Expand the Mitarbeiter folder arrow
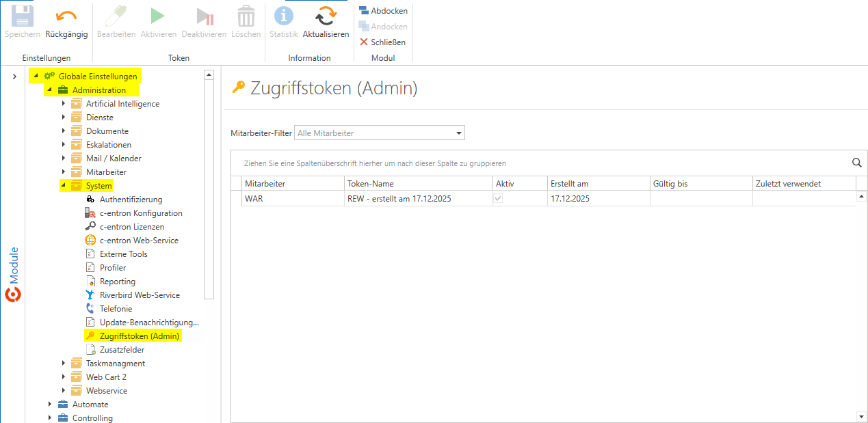 point(64,172)
